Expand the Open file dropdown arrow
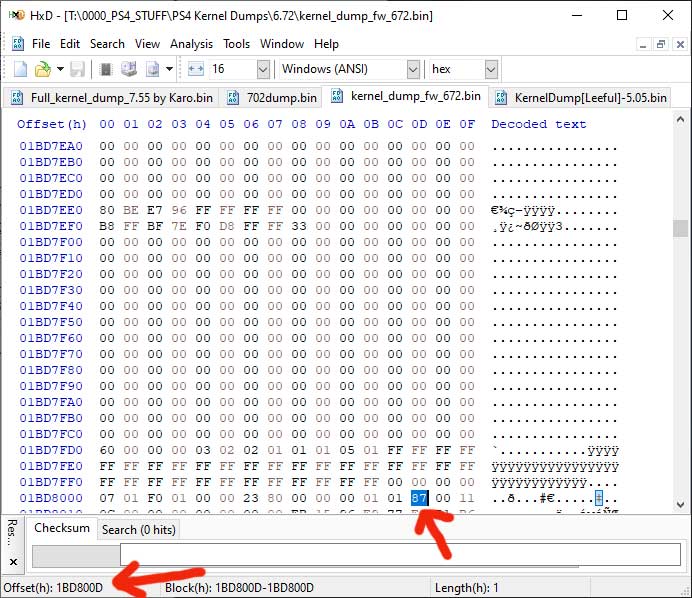 pos(60,69)
